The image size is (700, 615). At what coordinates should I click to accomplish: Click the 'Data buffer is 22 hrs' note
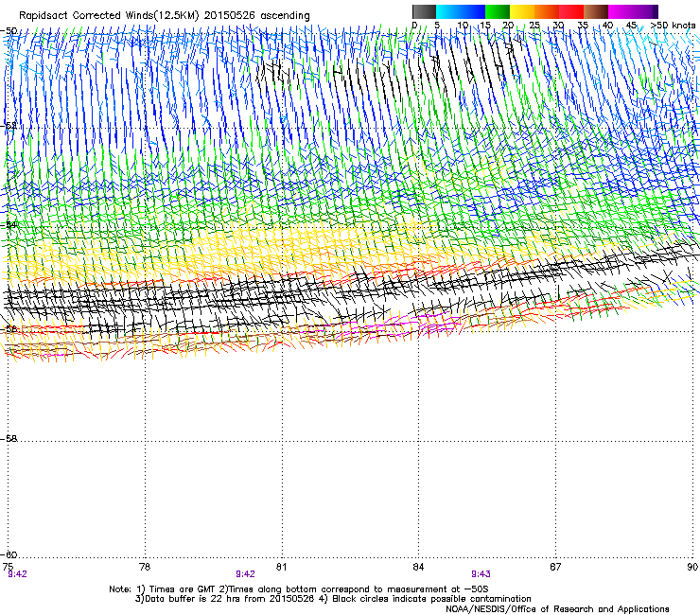coord(333,599)
